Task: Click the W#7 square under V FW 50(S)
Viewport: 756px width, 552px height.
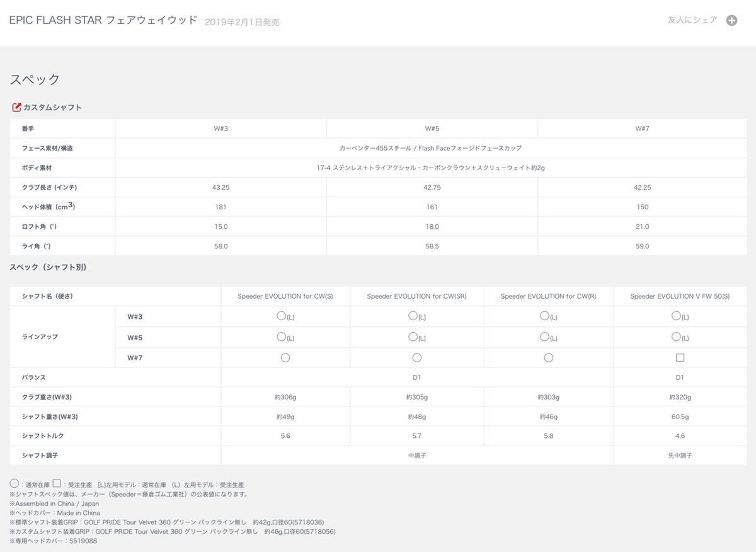Action: point(680,357)
